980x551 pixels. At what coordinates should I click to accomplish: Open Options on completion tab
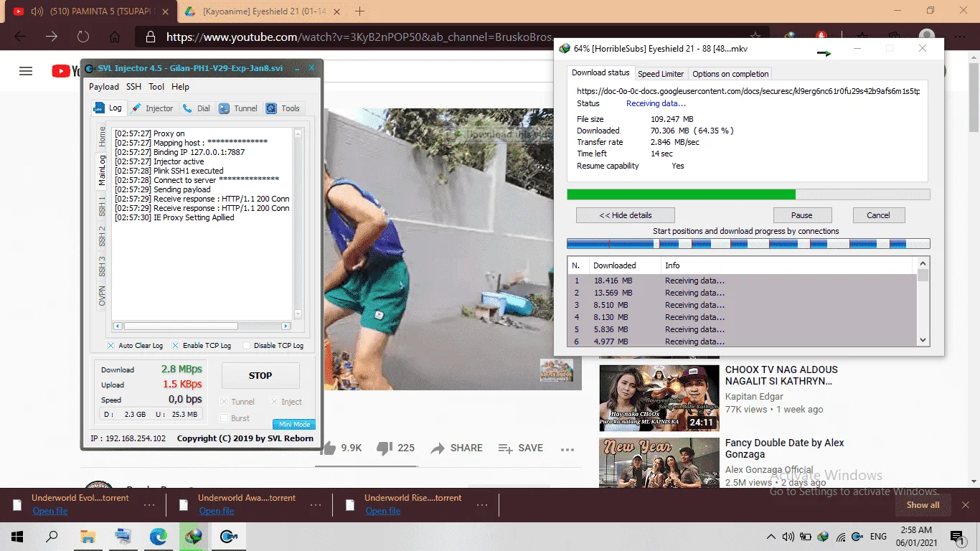pos(730,74)
